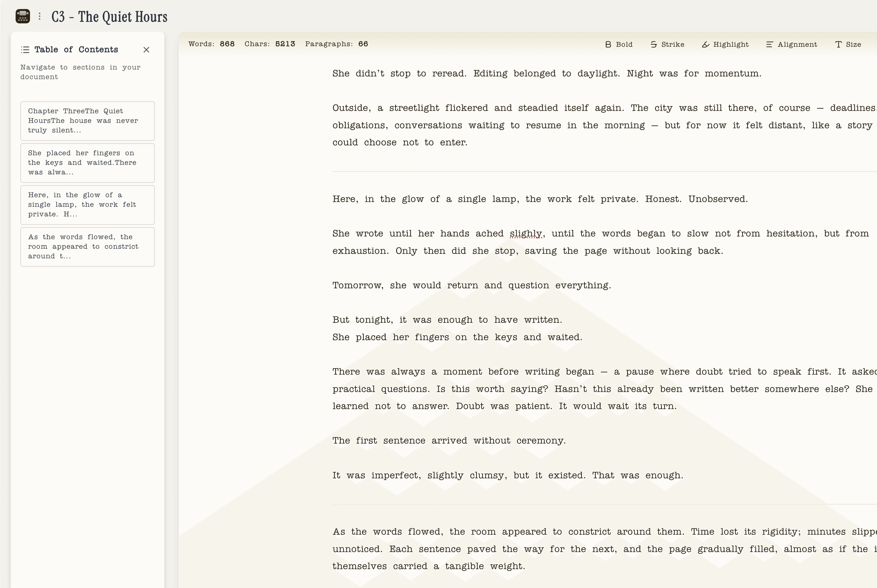Toggle Bold formatting
877x588 pixels.
point(619,44)
